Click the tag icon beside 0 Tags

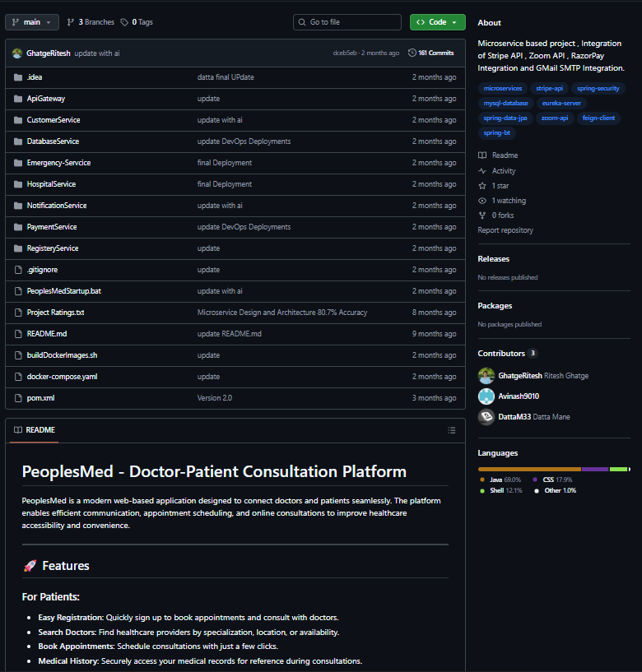(124, 22)
